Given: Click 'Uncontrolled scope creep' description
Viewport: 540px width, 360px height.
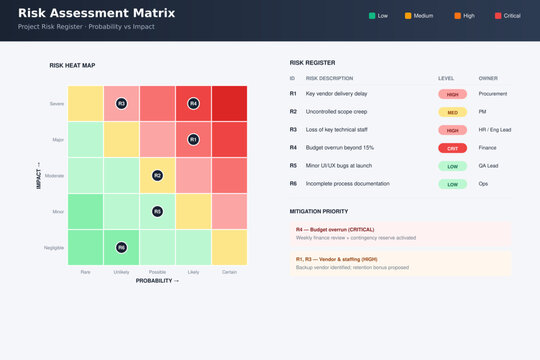Looking at the screenshot, I should pyautogui.click(x=336, y=112).
